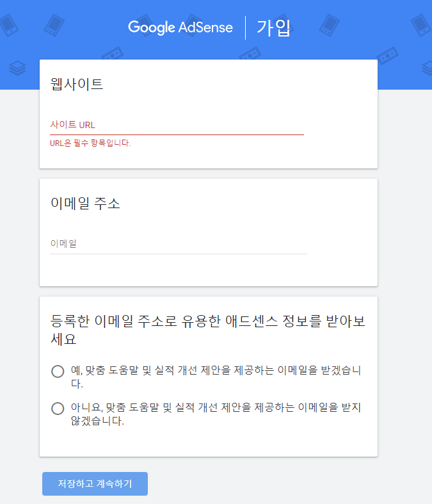This screenshot has height=504, width=432.
Task: Click the 가입 header title
Action: click(x=274, y=28)
